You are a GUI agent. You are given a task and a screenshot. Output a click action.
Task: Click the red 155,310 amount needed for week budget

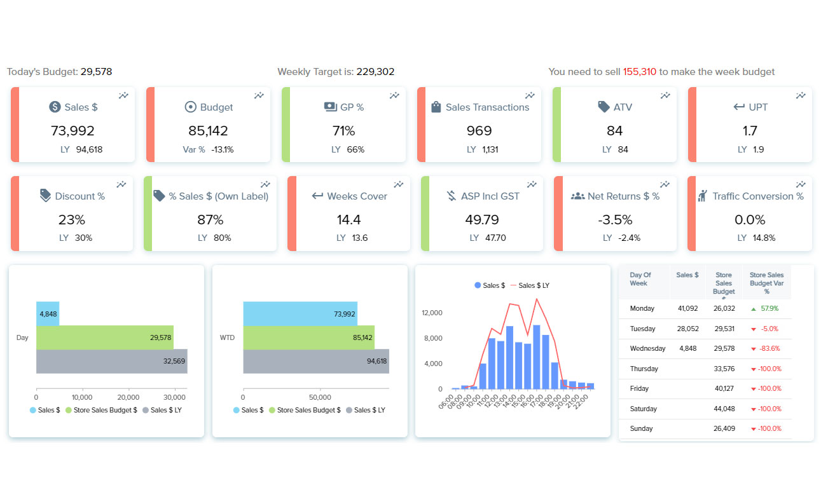pyautogui.click(x=639, y=72)
